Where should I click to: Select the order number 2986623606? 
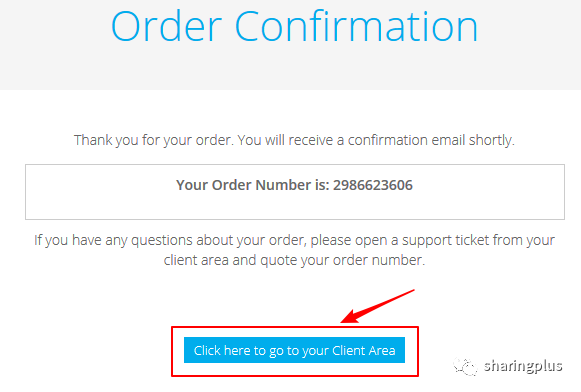(372, 185)
